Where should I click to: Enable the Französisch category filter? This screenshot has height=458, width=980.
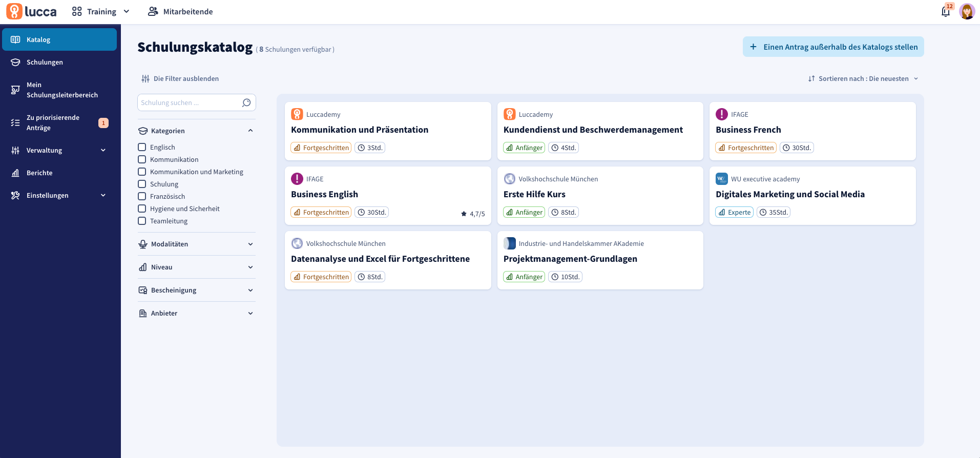142,196
